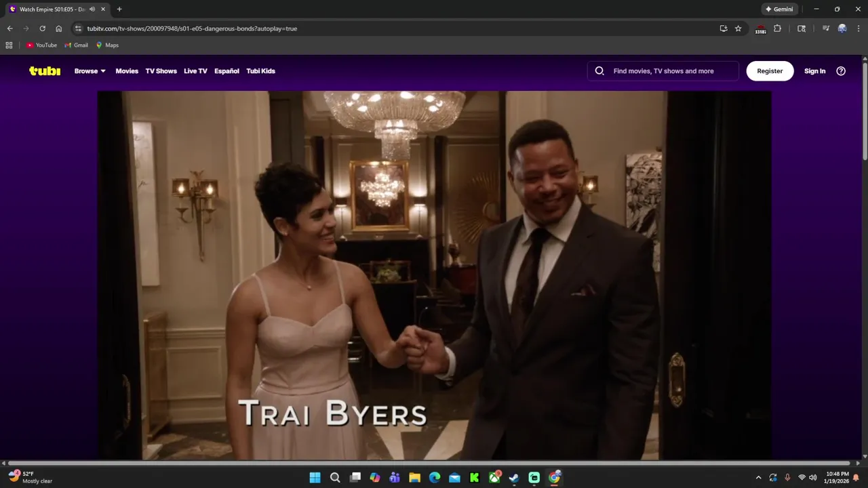The height and width of the screenshot is (488, 868).
Task: Click the tubitv.com URL in the address bar
Action: (192, 28)
